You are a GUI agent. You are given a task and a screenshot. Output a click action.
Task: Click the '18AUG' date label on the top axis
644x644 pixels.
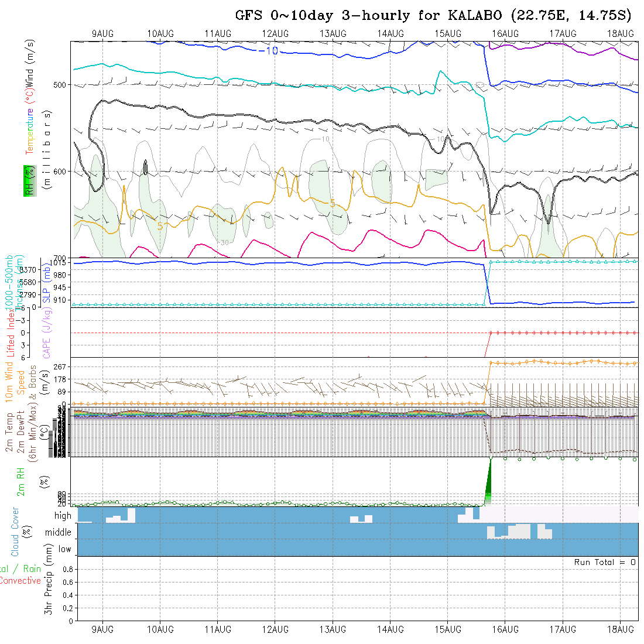(x=620, y=34)
